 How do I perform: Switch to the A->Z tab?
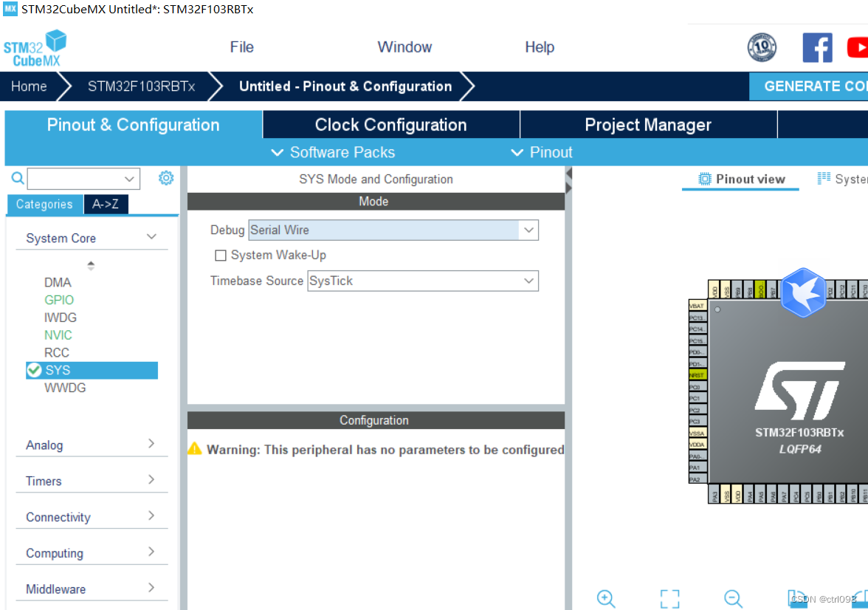(106, 204)
